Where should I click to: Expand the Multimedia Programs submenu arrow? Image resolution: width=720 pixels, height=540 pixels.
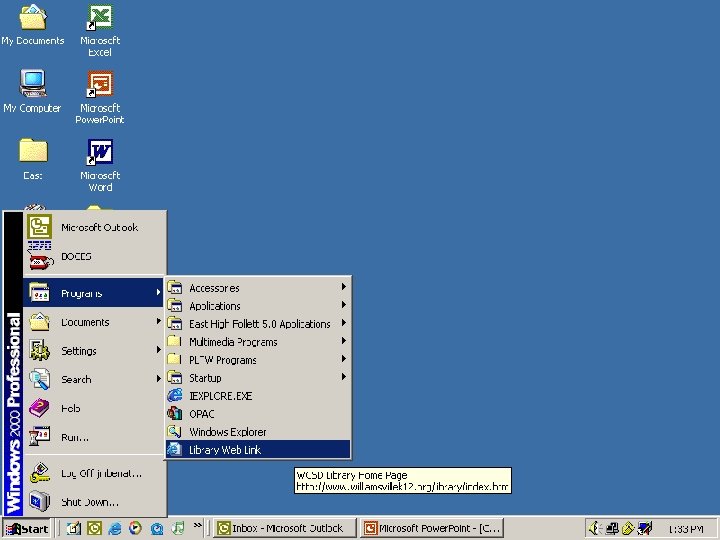click(x=343, y=341)
